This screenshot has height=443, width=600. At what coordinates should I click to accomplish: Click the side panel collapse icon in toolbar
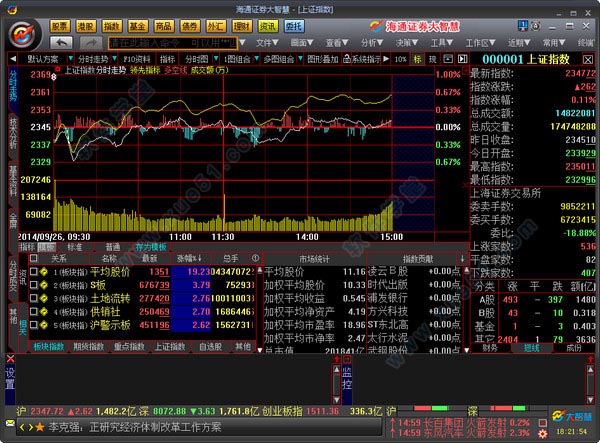click(x=463, y=59)
